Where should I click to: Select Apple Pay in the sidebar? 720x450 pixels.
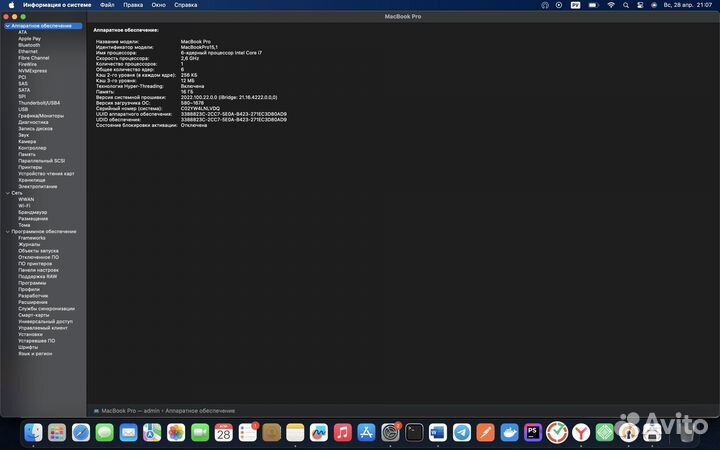(x=29, y=39)
